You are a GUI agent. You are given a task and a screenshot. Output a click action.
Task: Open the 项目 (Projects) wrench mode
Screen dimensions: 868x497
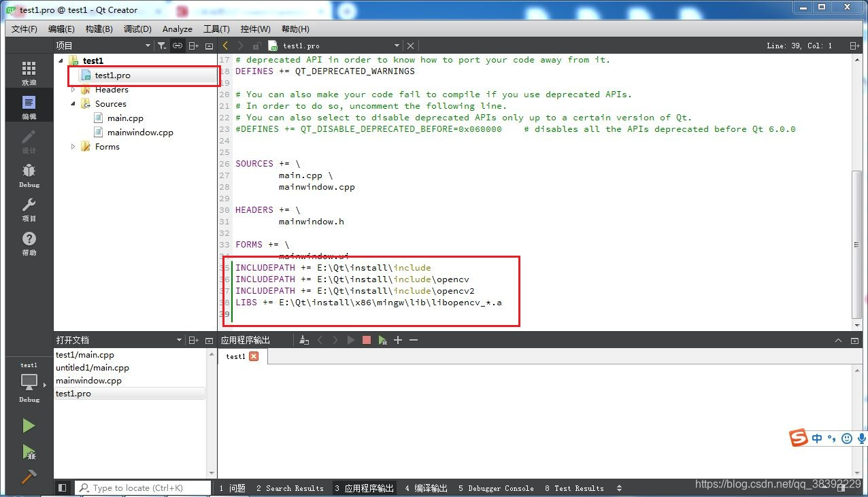pyautogui.click(x=29, y=209)
